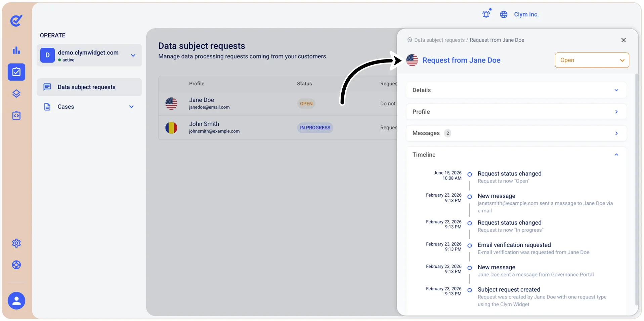Click the Email verification requested timeline marker

(x=470, y=246)
